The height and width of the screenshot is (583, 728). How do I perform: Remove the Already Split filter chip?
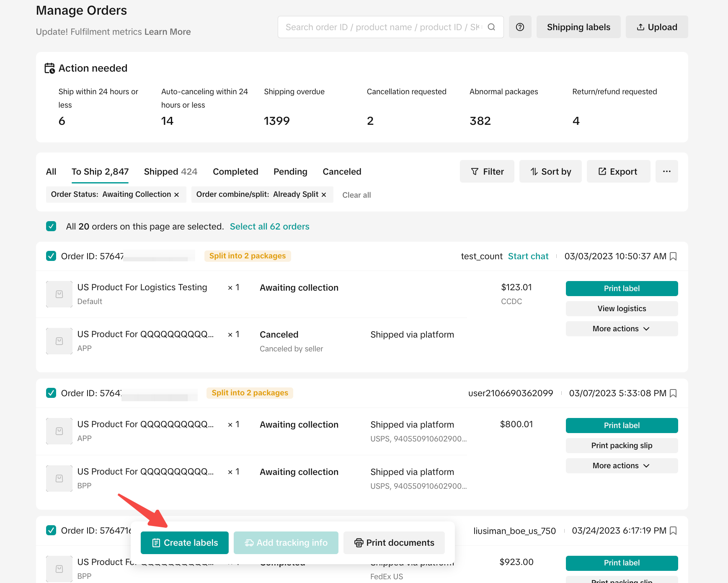[324, 195]
